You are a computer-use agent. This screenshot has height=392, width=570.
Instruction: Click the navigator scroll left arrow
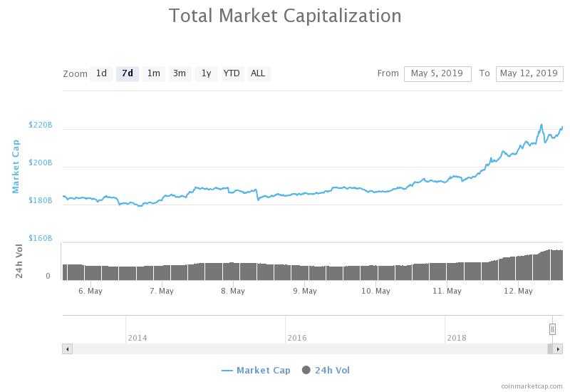pos(68,349)
